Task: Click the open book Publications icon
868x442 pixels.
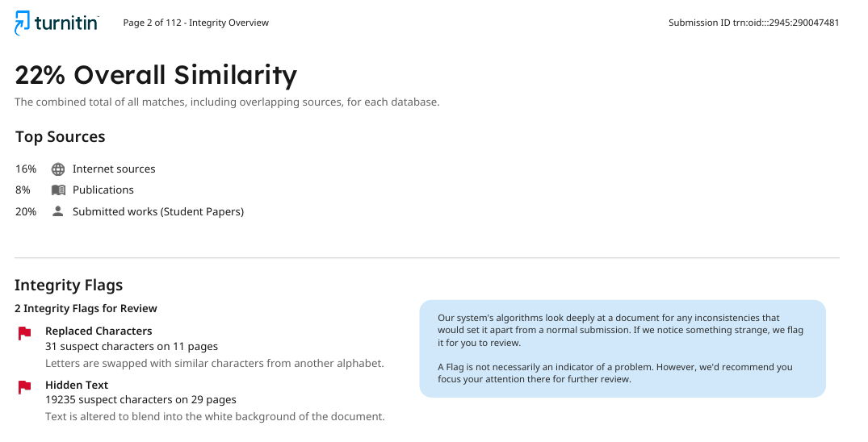Action: coord(58,190)
